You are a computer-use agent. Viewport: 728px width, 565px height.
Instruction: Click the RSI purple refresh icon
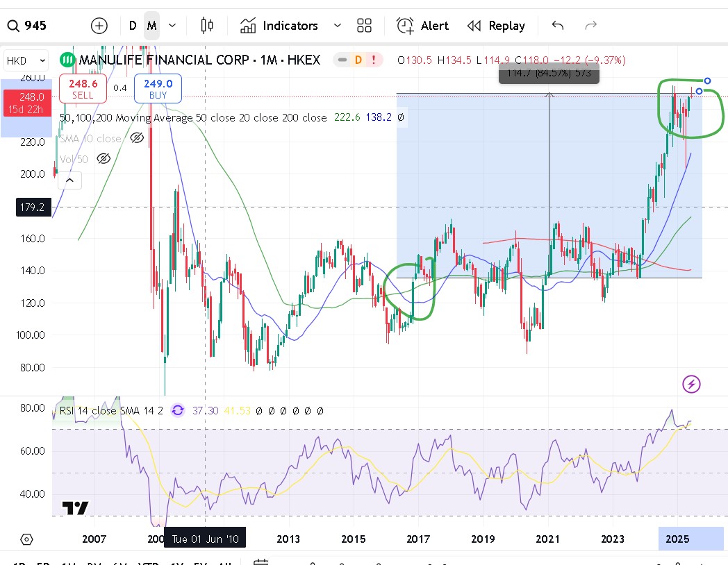click(x=178, y=410)
